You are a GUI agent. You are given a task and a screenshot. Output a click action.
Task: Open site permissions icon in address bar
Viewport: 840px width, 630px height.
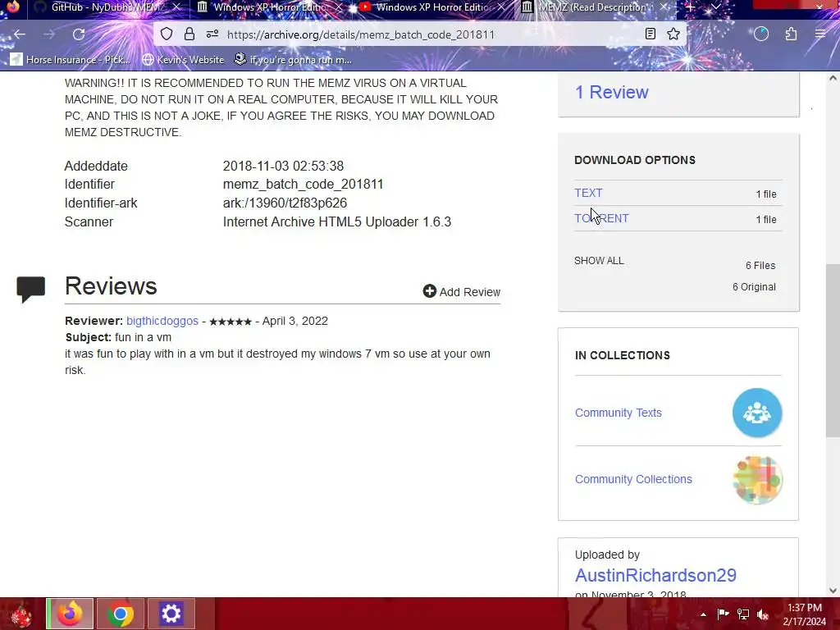[212, 34]
